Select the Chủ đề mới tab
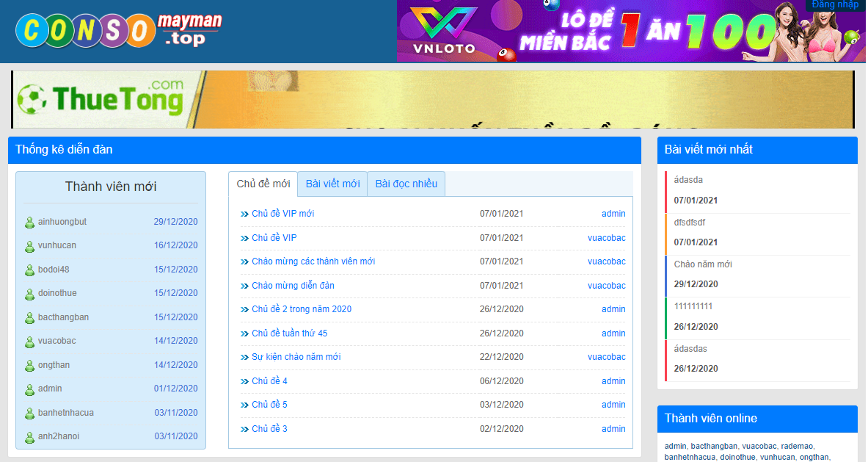The height and width of the screenshot is (462, 868). [x=263, y=184]
